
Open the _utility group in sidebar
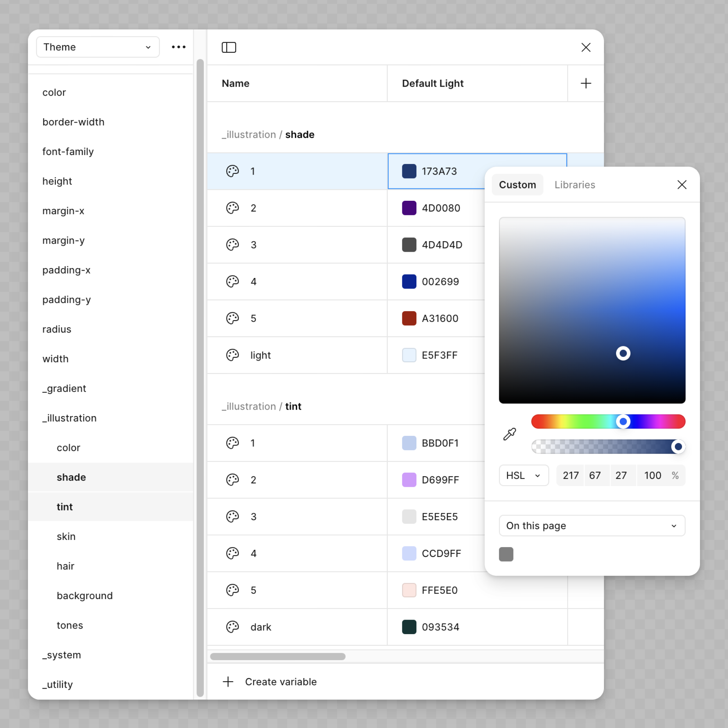[111, 684]
